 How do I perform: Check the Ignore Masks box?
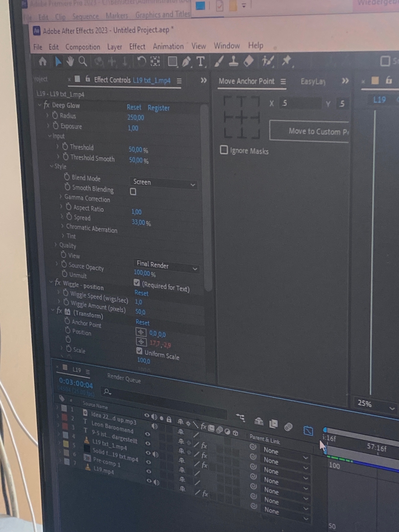pyautogui.click(x=224, y=150)
